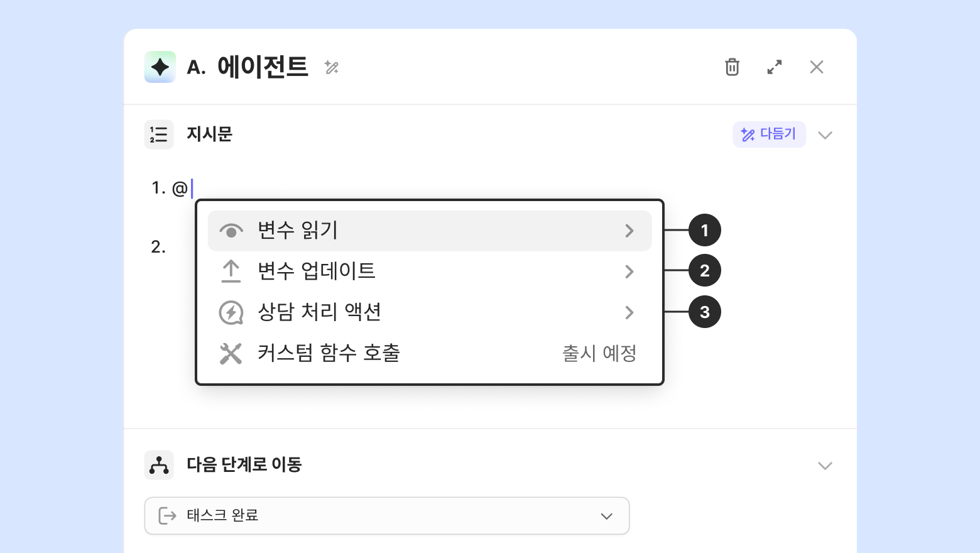The image size is (980, 553).
Task: Click the upload arrow icon for 변수 업데이트
Action: click(231, 271)
